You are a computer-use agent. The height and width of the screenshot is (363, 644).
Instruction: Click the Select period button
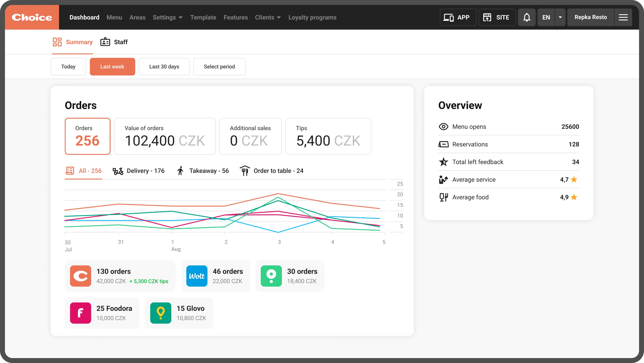pos(219,66)
